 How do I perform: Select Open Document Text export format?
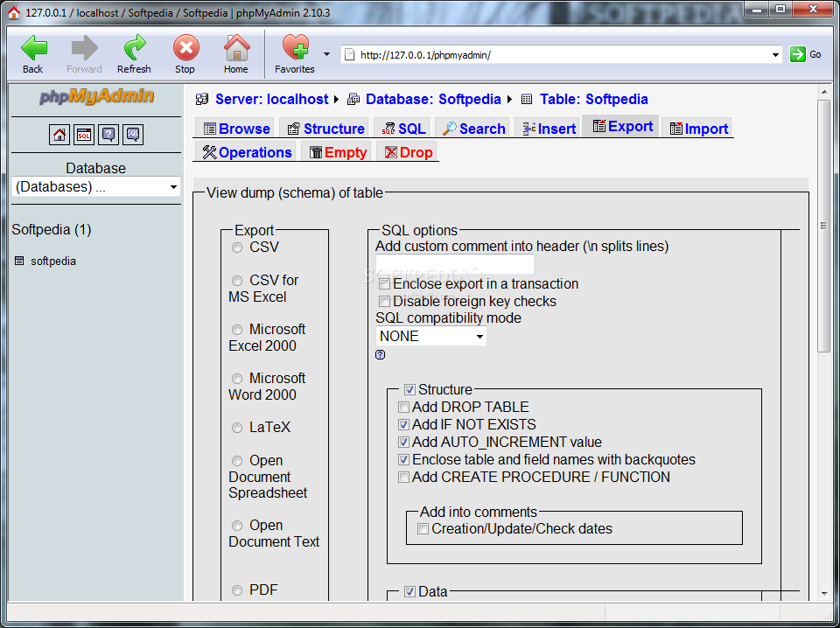tap(237, 526)
